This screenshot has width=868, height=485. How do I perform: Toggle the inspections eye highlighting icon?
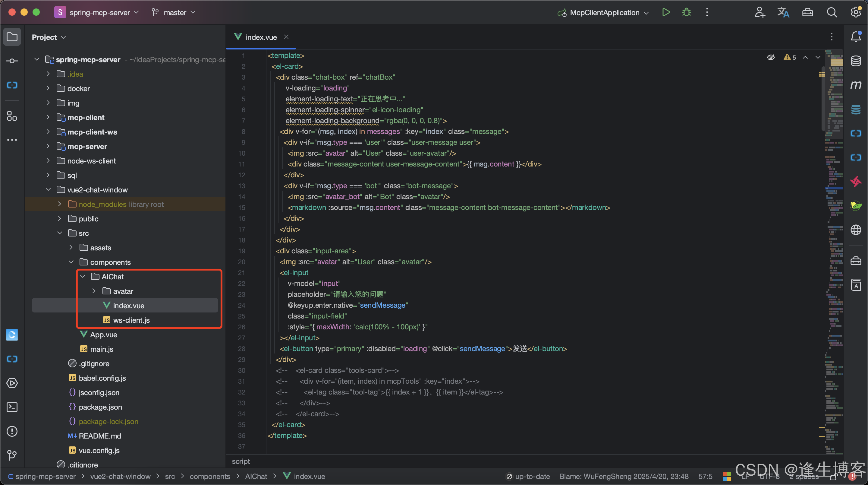click(771, 57)
